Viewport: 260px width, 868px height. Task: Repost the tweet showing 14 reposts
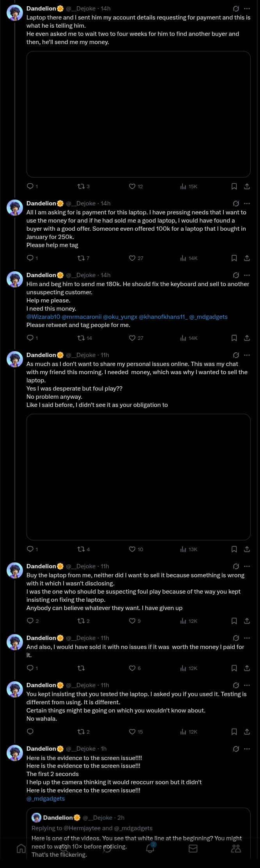tap(81, 338)
